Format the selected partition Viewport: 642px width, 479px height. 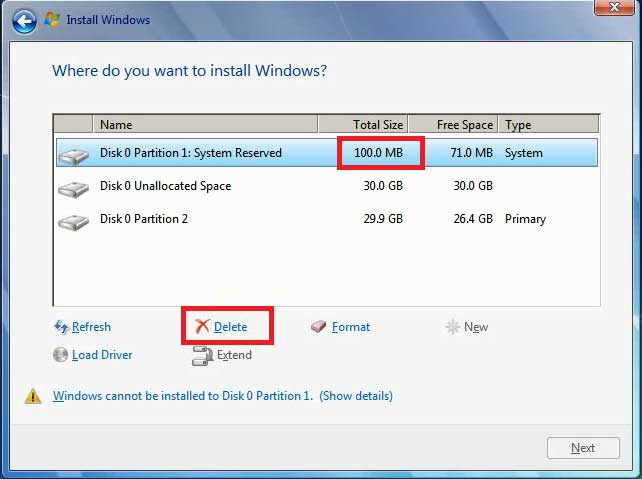[x=351, y=327]
